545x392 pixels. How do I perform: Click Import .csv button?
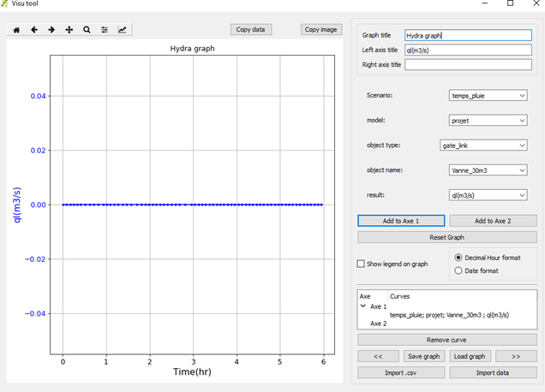[x=401, y=372]
